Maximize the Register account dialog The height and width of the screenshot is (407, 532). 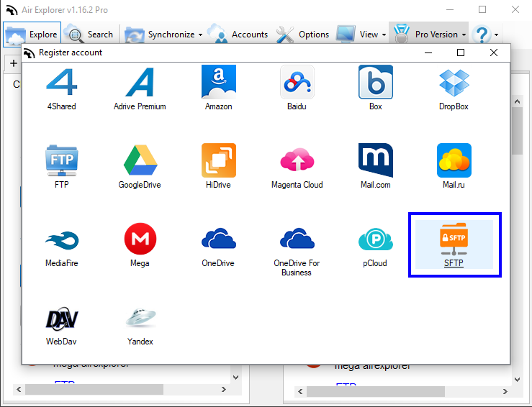(461, 52)
